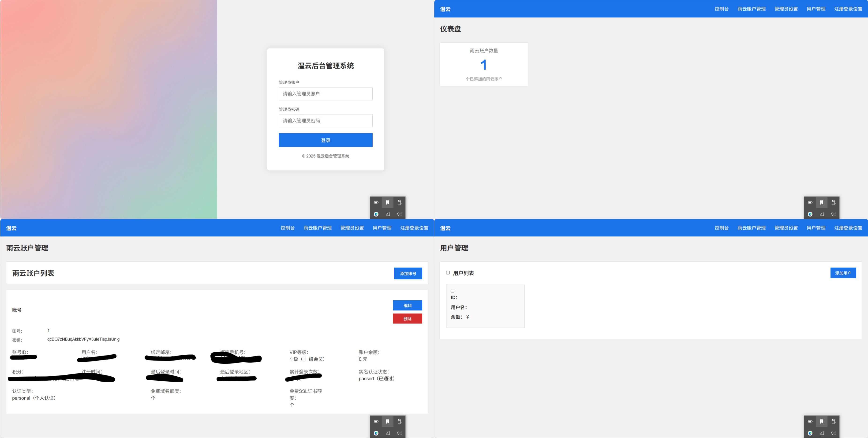Click the Wi-Fi icon in 仪表盘 page tray
The width and height of the screenshot is (868, 438).
tap(822, 215)
